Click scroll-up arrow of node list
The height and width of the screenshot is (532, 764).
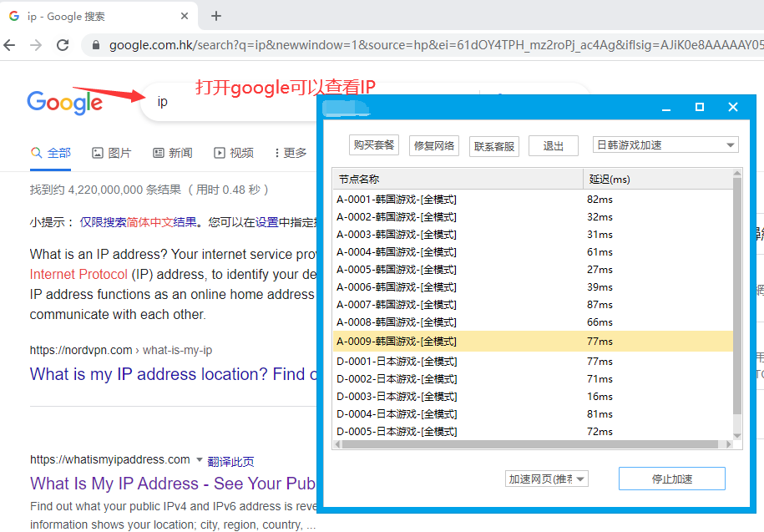pyautogui.click(x=737, y=173)
